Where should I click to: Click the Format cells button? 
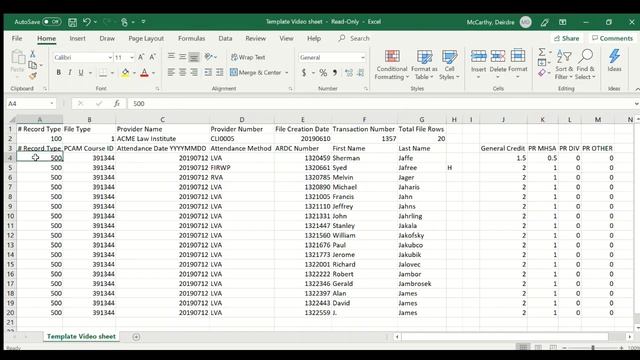[518, 64]
